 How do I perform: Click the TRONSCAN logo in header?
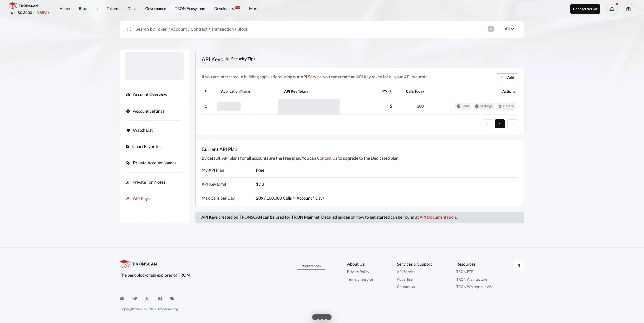pyautogui.click(x=23, y=6)
